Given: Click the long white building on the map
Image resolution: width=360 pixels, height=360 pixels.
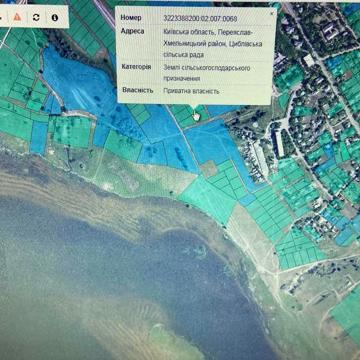Looking at the screenshot, I should [x=261, y=158].
